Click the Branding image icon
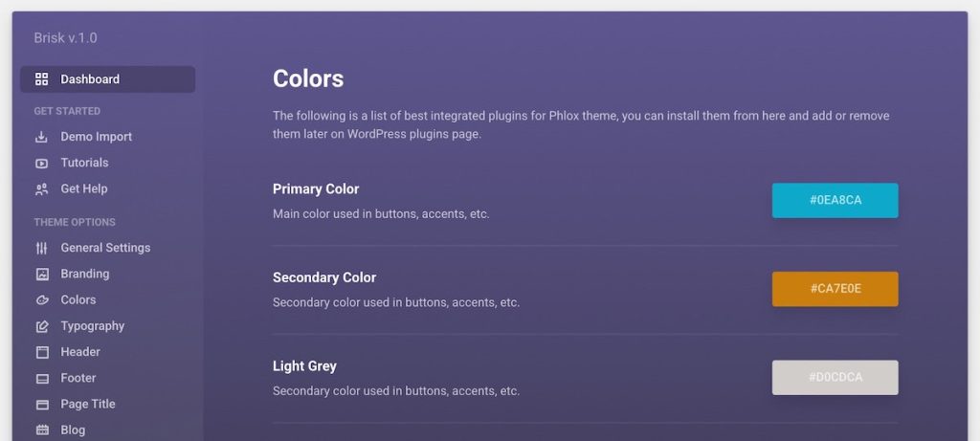This screenshot has height=441, width=980. pos(42,274)
